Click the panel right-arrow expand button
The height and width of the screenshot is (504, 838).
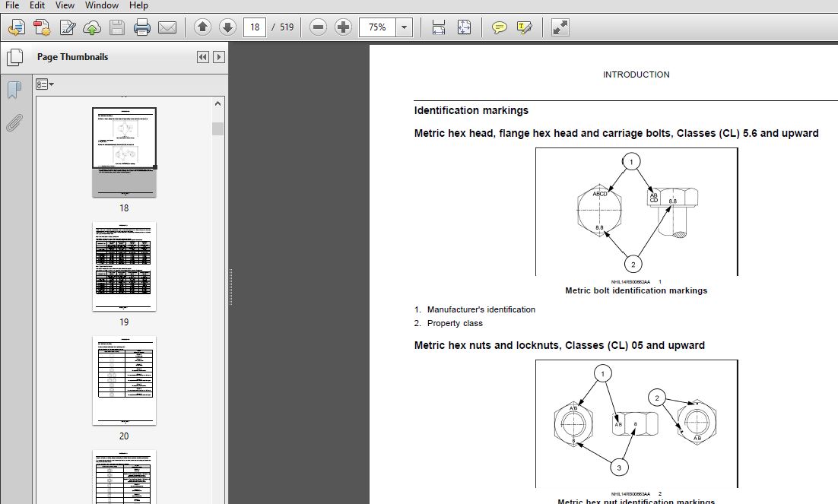click(x=218, y=57)
